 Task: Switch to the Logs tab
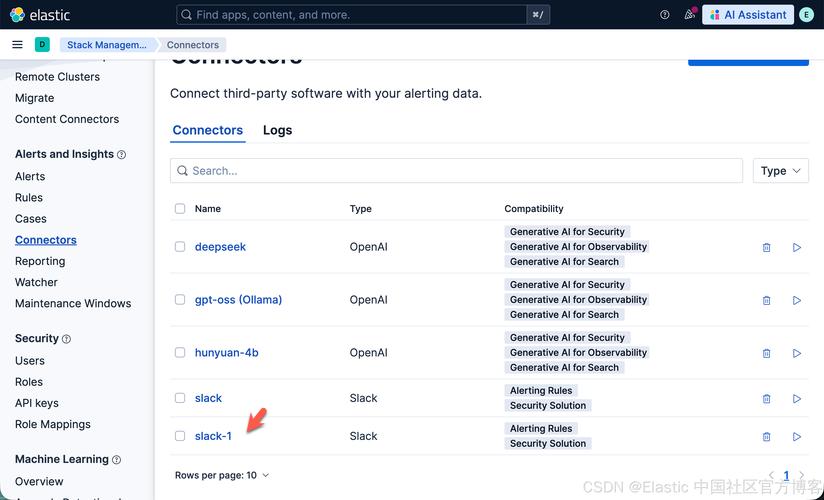[x=277, y=131]
